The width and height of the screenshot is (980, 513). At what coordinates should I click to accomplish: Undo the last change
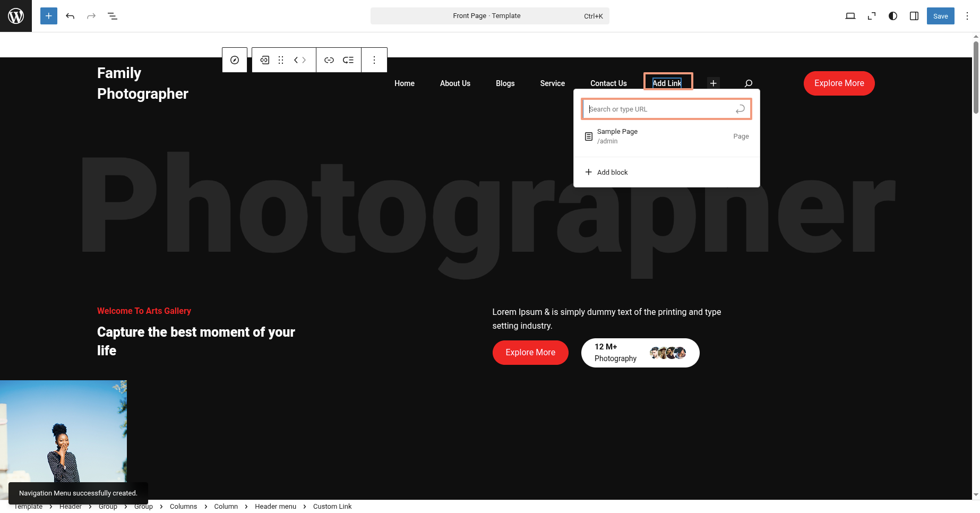(x=70, y=16)
